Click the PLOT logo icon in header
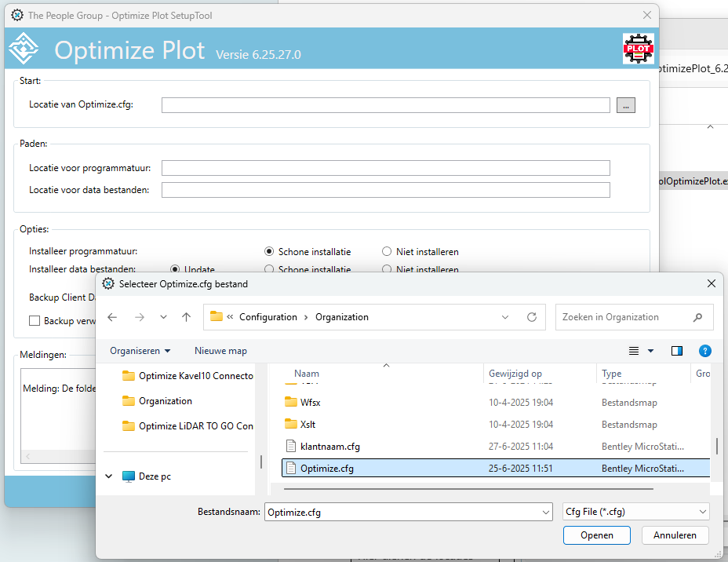The height and width of the screenshot is (562, 728). pos(639,49)
